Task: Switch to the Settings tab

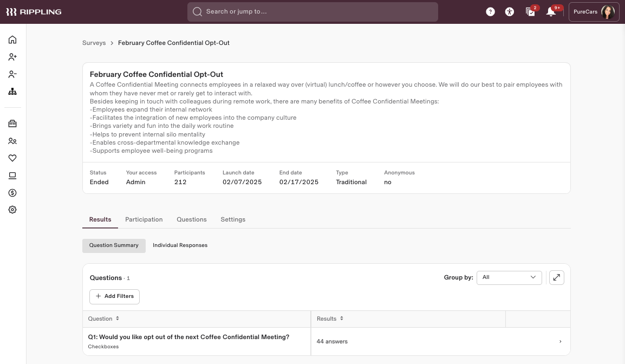Action: coord(233,219)
